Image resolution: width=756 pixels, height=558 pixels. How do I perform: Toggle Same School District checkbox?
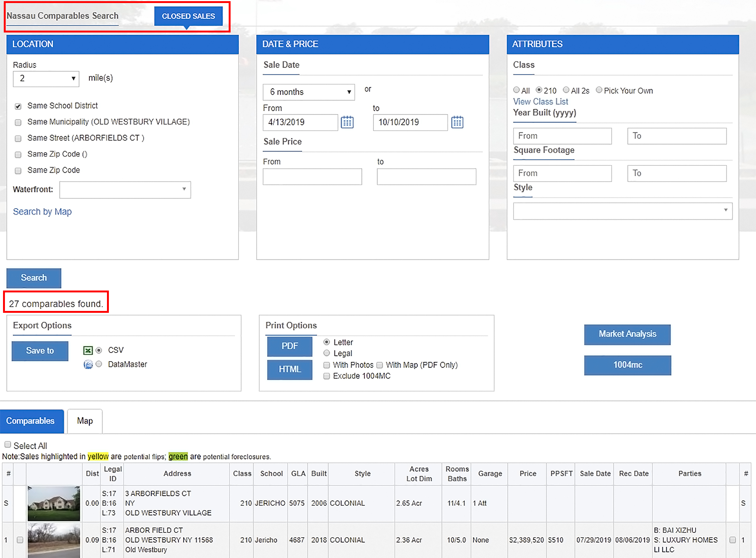[18, 106]
